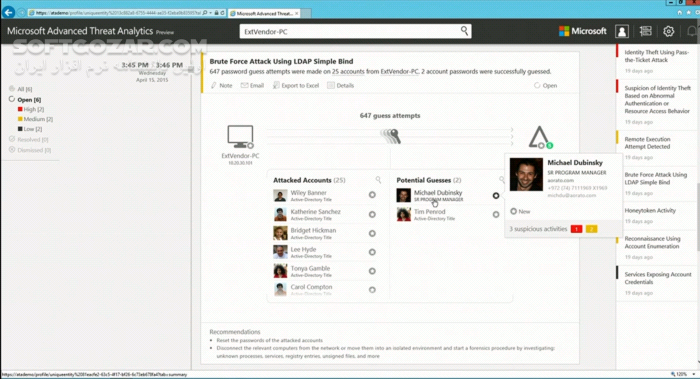The height and width of the screenshot is (379, 700).
Task: Open the settings gear icon
Action: click(x=668, y=31)
